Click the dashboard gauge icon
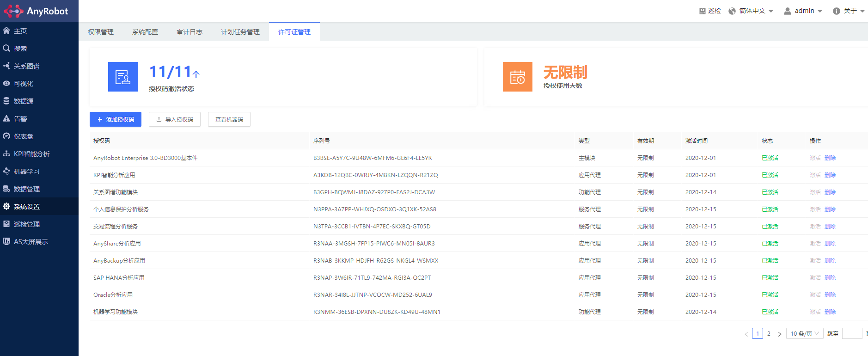 [x=6, y=136]
